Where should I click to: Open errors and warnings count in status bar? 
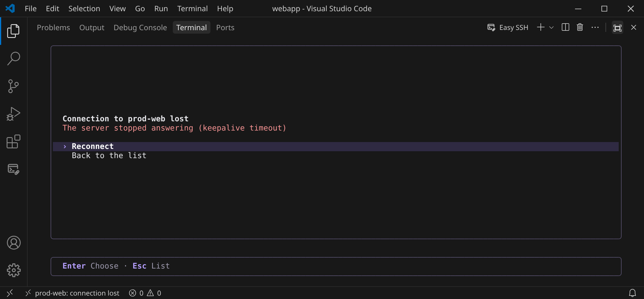pyautogui.click(x=145, y=293)
